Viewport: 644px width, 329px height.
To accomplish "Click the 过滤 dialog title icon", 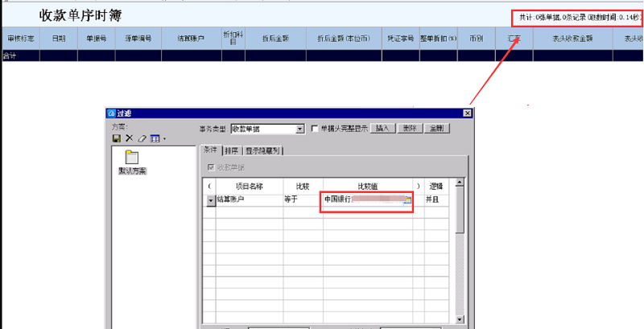I will tap(114, 114).
